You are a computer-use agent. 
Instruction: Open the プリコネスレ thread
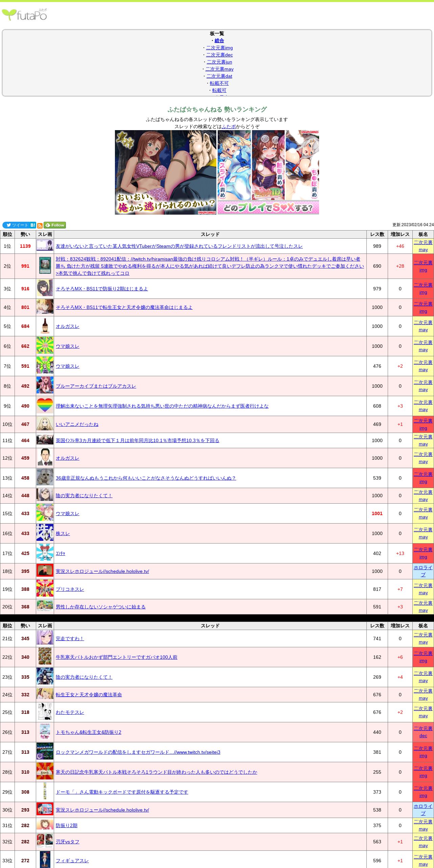[x=70, y=589]
